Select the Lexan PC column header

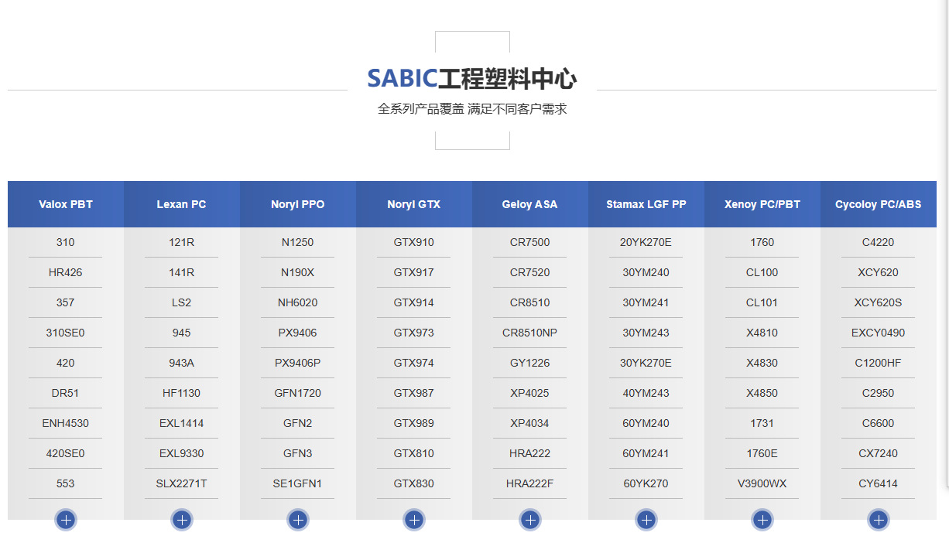[182, 204]
